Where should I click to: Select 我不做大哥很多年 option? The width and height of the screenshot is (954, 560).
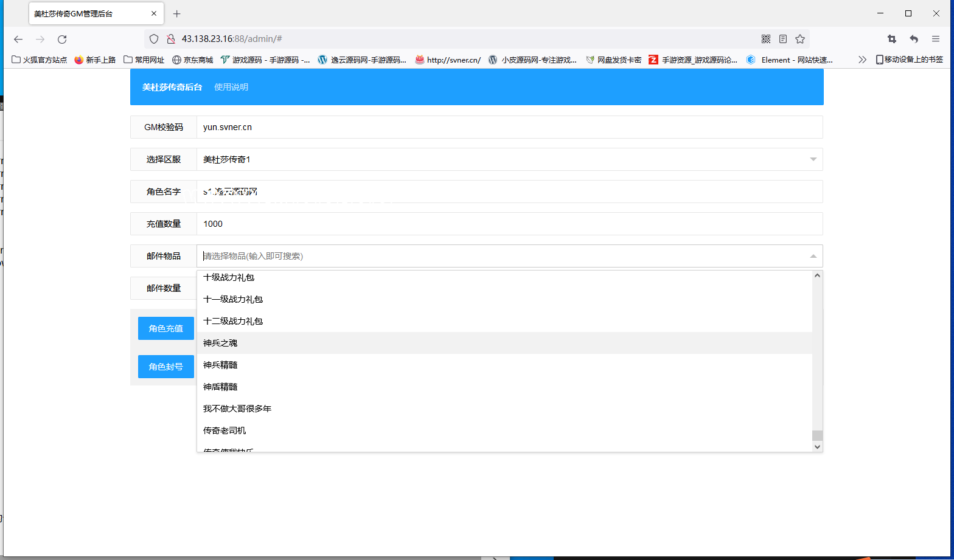[x=504, y=409]
